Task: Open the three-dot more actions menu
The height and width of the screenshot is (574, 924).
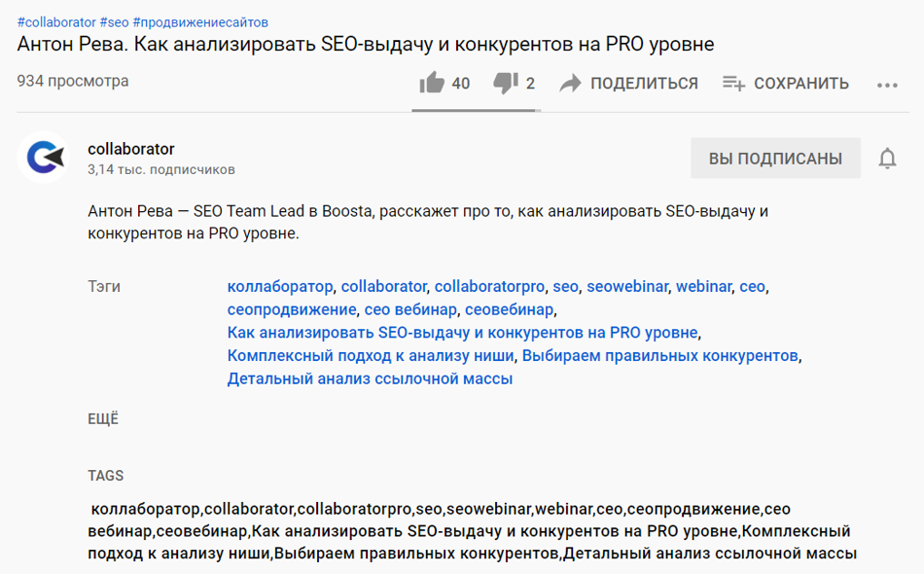Action: (x=886, y=85)
